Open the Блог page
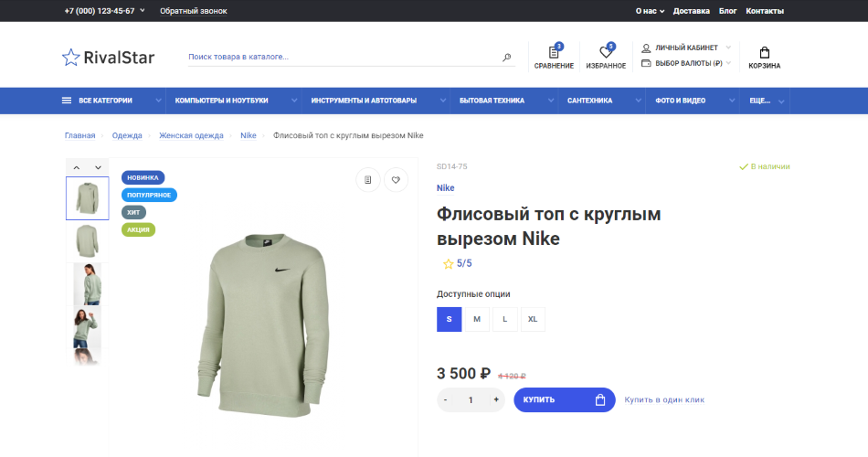868x457 pixels. 727,11
